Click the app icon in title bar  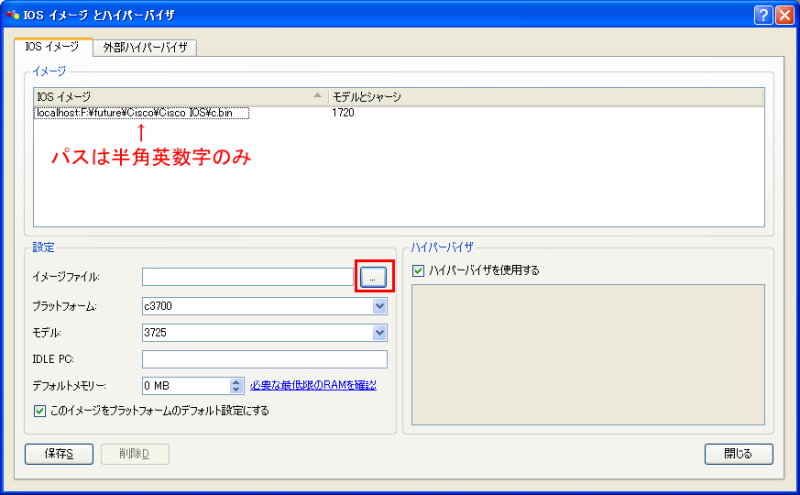click(12, 15)
